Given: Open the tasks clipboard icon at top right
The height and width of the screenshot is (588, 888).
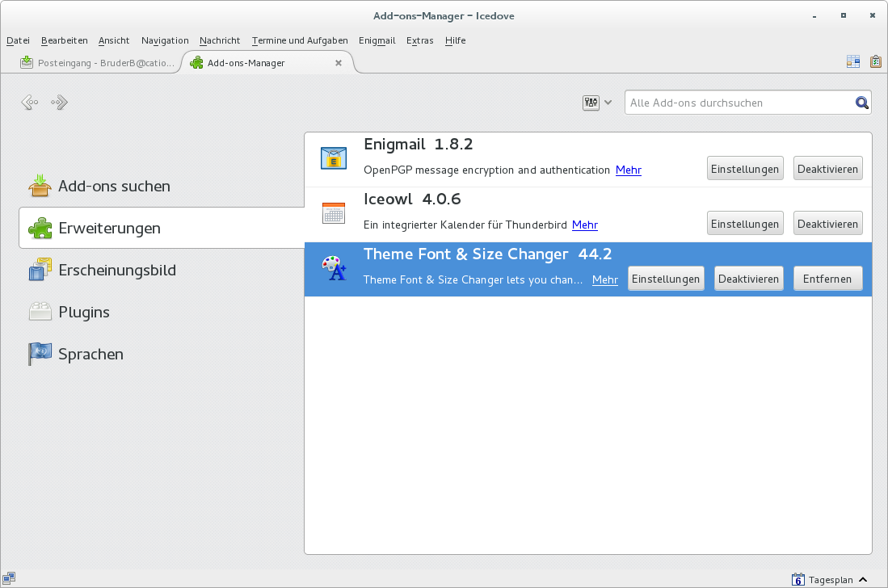Looking at the screenshot, I should 876,61.
